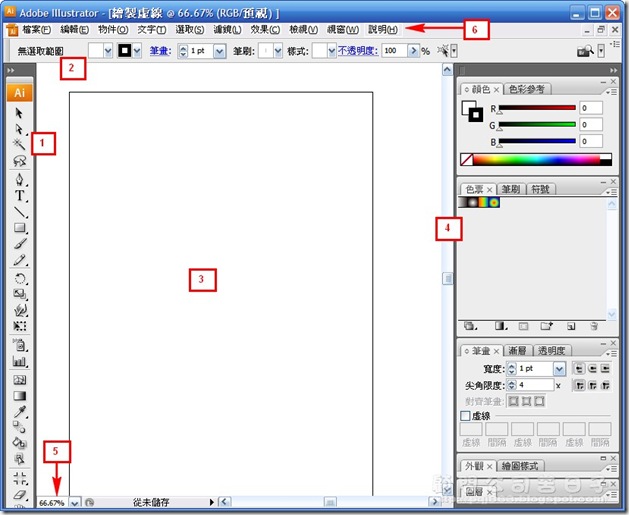Expand the toolbox with the double-arrow

(11, 70)
